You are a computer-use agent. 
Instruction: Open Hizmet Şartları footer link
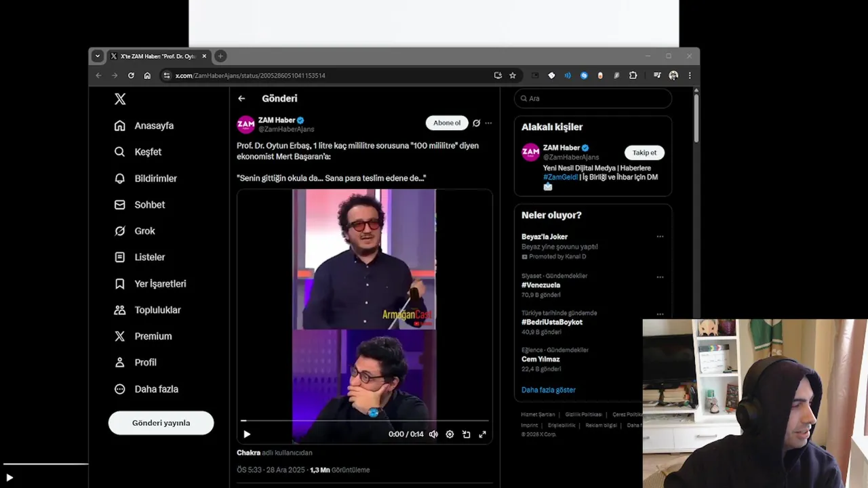pos(538,414)
